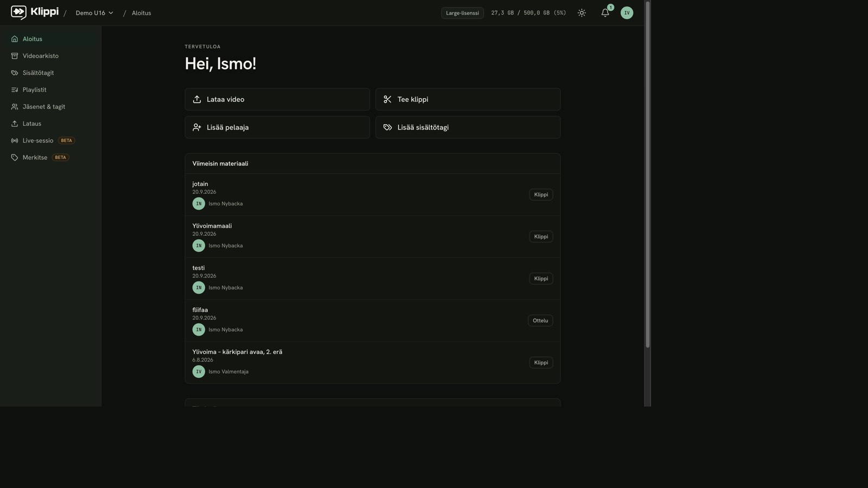Image resolution: width=868 pixels, height=488 pixels.
Task: Click the Aloitus breadcrumb
Action: 141,13
